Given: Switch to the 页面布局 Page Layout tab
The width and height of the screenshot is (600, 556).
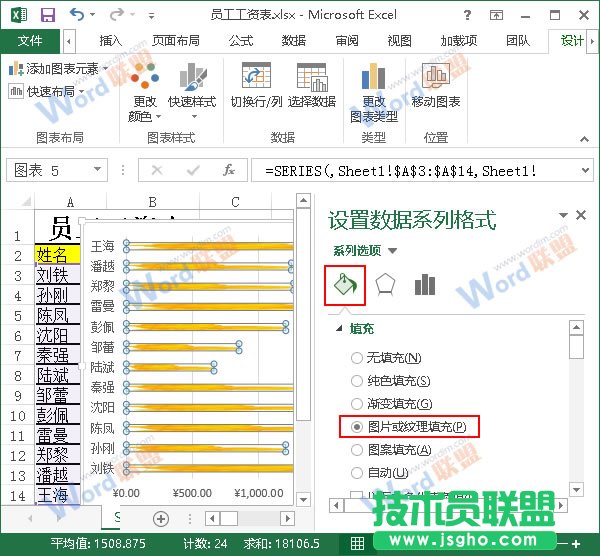Looking at the screenshot, I should [176, 41].
